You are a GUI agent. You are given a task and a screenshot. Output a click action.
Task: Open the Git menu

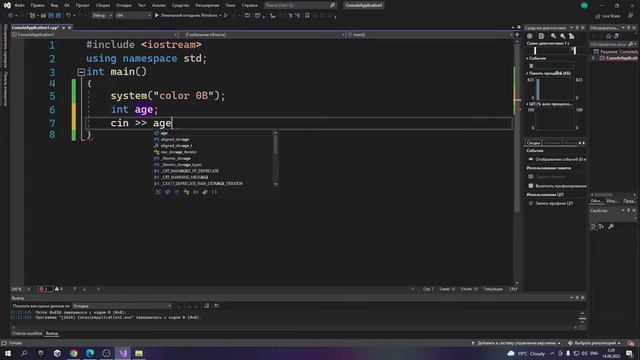[67, 5]
